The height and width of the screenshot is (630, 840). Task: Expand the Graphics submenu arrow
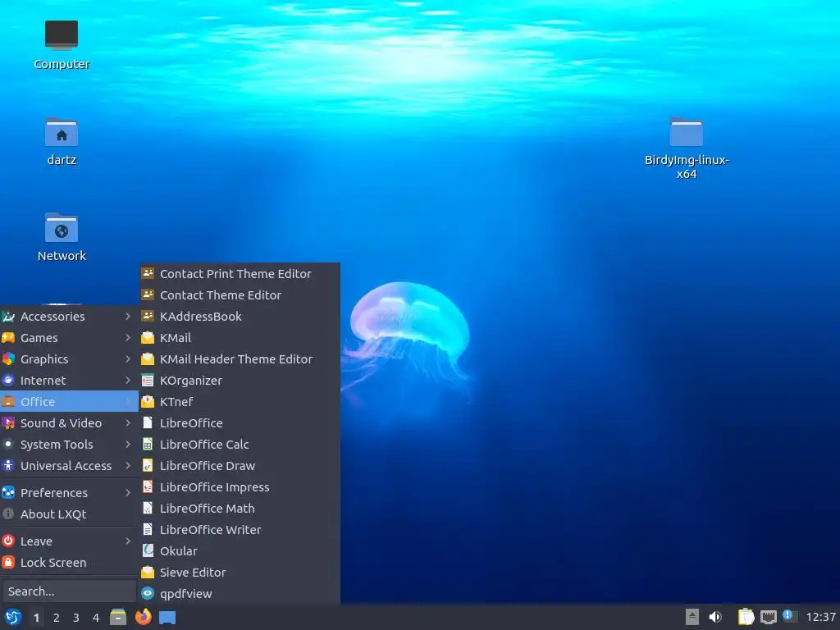(x=128, y=359)
